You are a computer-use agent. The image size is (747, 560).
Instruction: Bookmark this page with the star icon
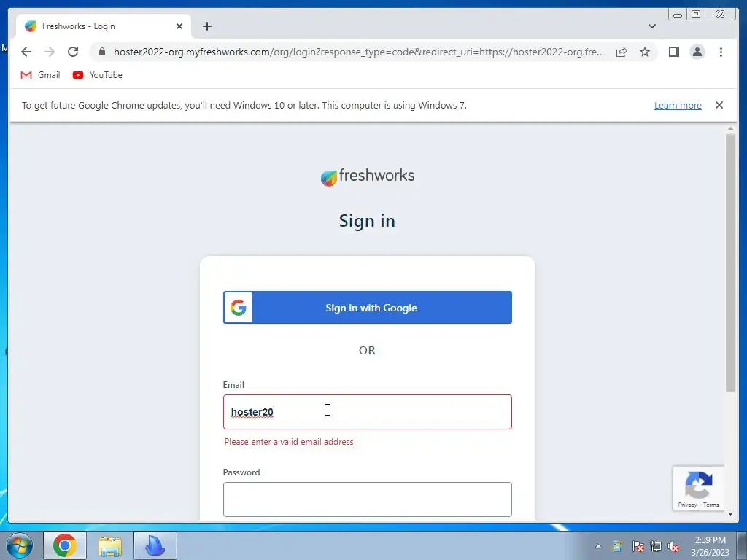click(x=645, y=52)
